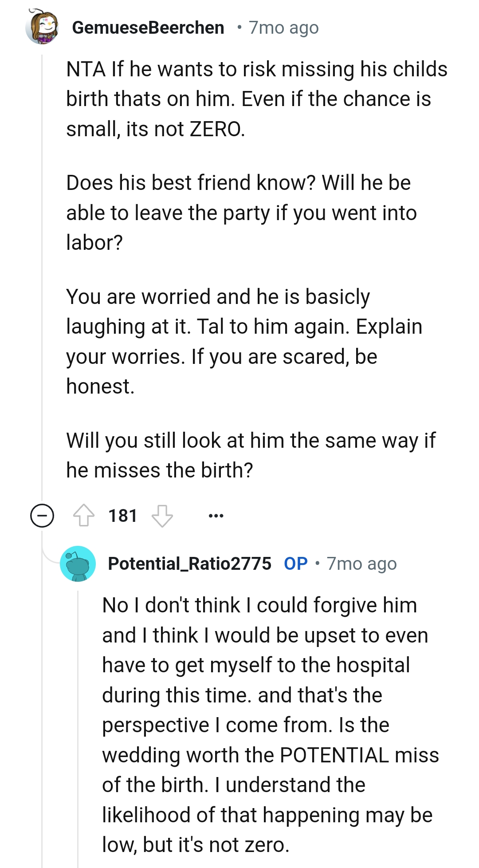Open the top comment's 7mo ago permalink
This screenshot has width=479, height=868.
coord(283,28)
